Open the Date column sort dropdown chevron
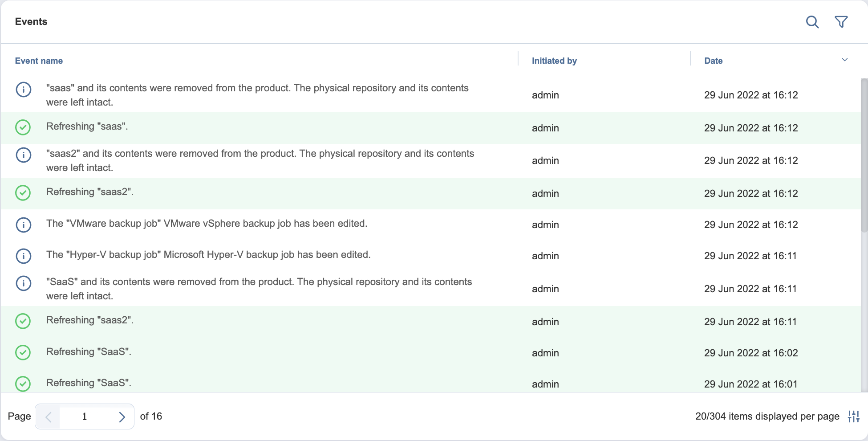This screenshot has height=441, width=868. [844, 59]
